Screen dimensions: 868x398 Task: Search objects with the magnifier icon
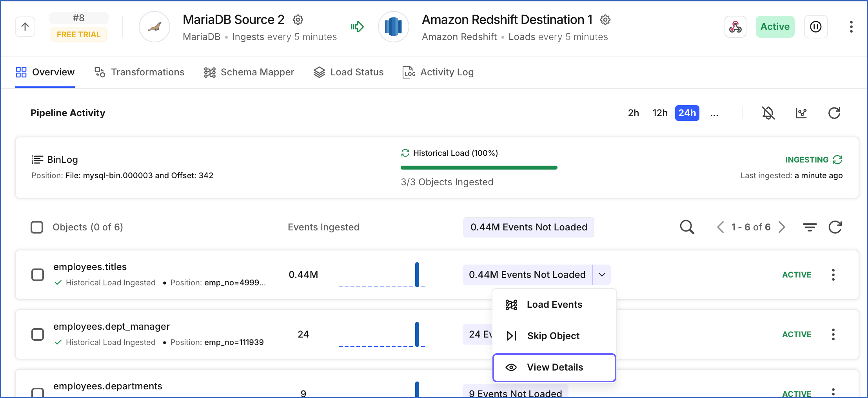(687, 227)
